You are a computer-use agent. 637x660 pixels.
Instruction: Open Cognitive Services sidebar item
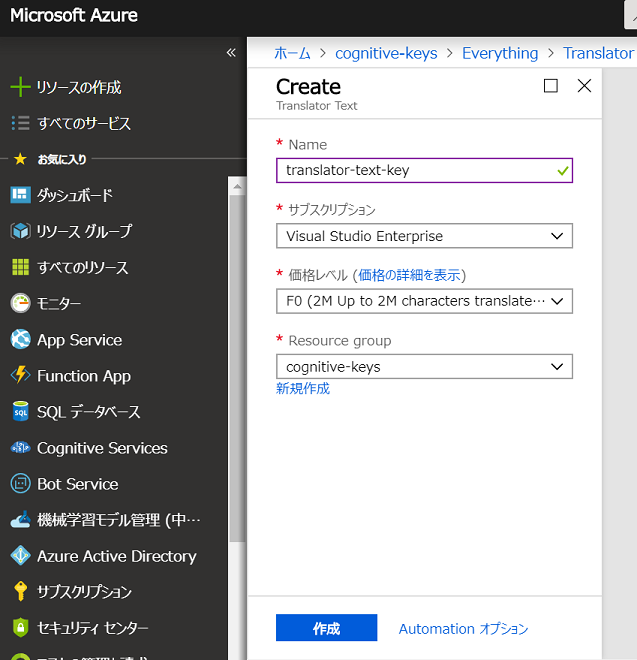pyautogui.click(x=102, y=448)
